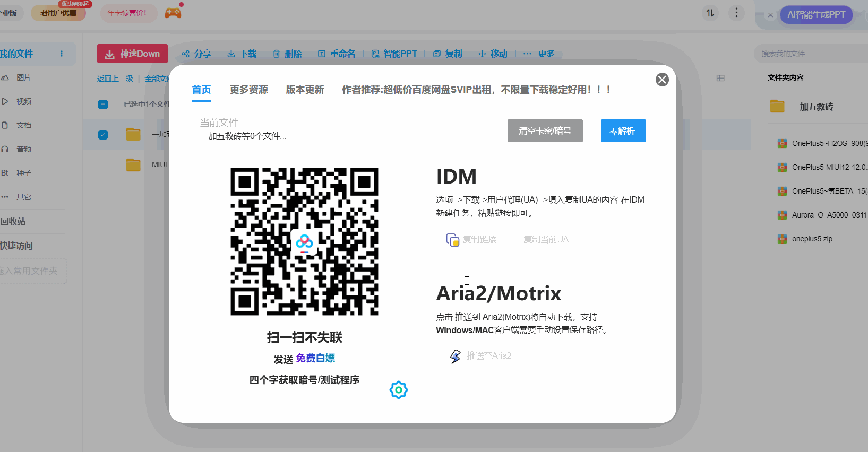This screenshot has height=452, width=868.
Task: Select 图片 in the sidebar
Action: (24, 77)
